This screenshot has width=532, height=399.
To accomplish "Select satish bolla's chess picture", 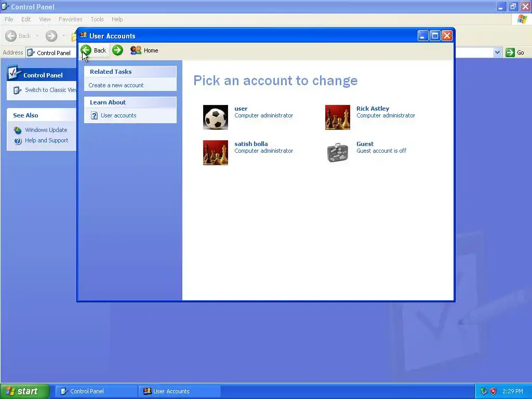I will click(216, 153).
